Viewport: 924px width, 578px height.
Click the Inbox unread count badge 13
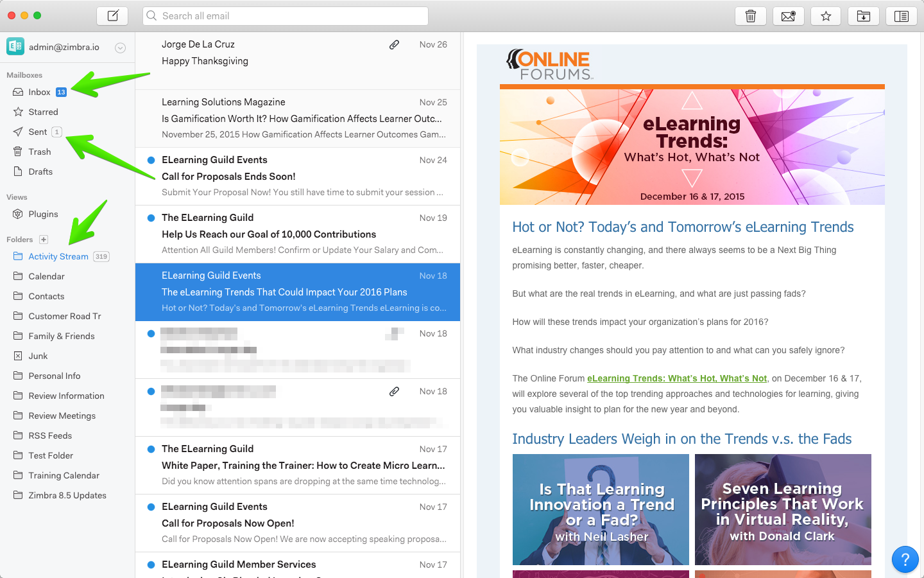point(61,92)
